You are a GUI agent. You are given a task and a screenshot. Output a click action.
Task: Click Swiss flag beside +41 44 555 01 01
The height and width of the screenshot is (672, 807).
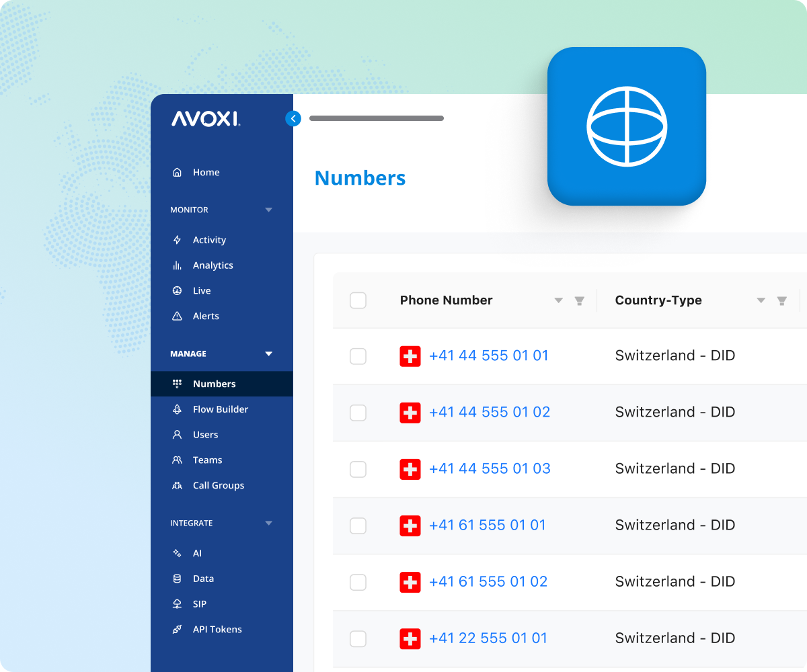tap(410, 356)
